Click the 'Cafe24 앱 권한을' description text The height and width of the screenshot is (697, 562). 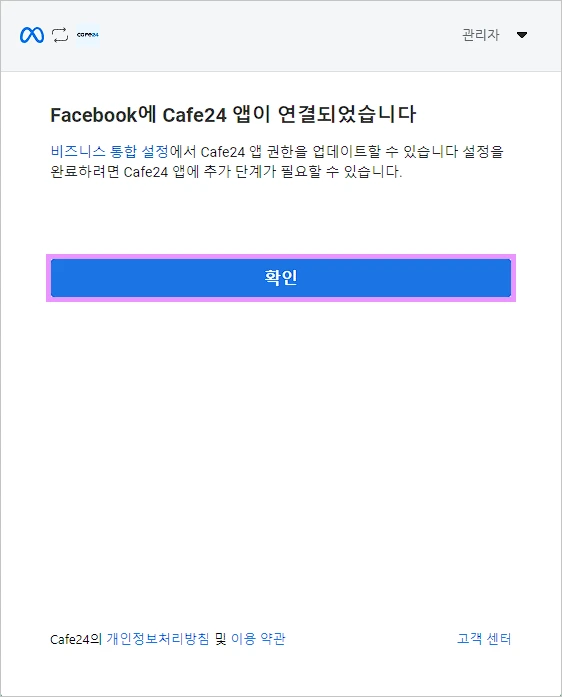[254, 152]
